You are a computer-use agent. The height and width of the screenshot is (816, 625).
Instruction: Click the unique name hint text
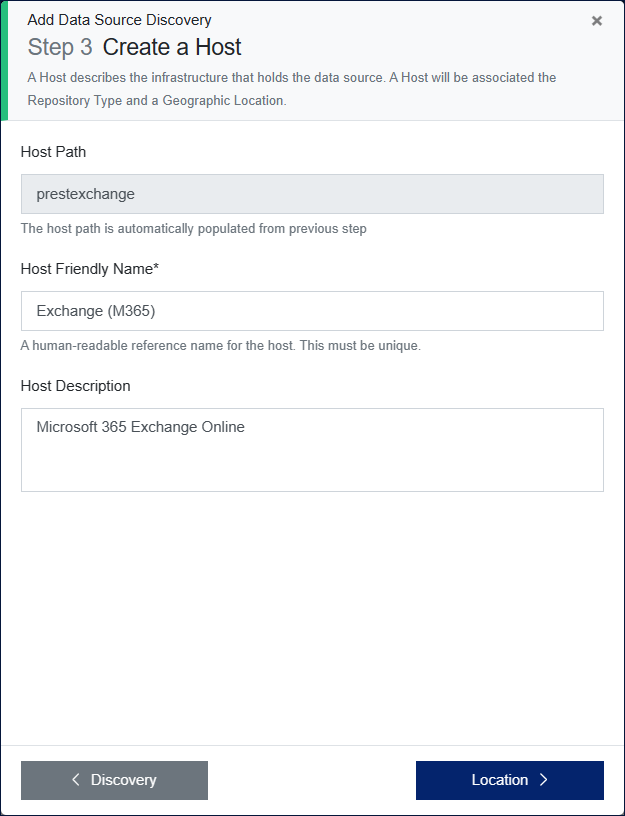[x=220, y=346]
